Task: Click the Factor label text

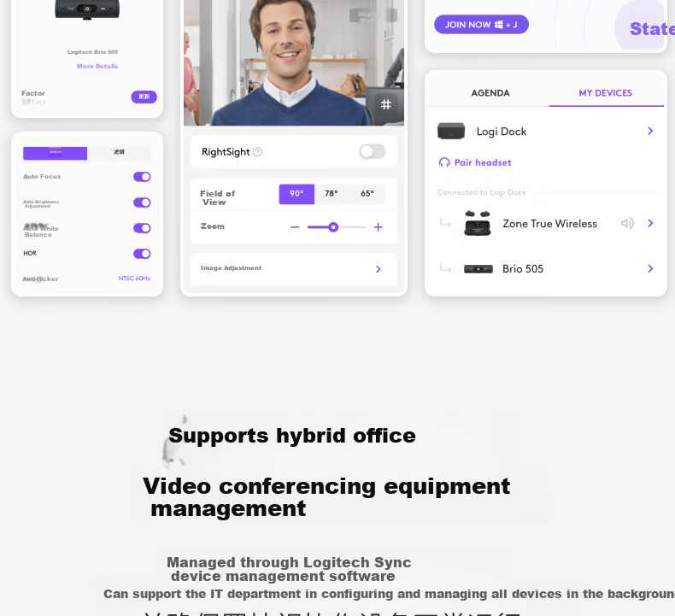Action: 33,93
